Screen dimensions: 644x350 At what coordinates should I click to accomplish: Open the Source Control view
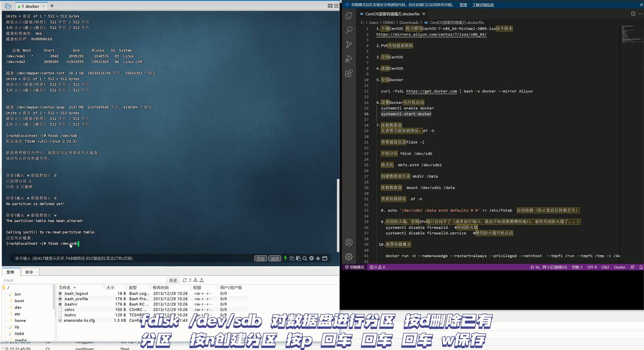(x=349, y=44)
